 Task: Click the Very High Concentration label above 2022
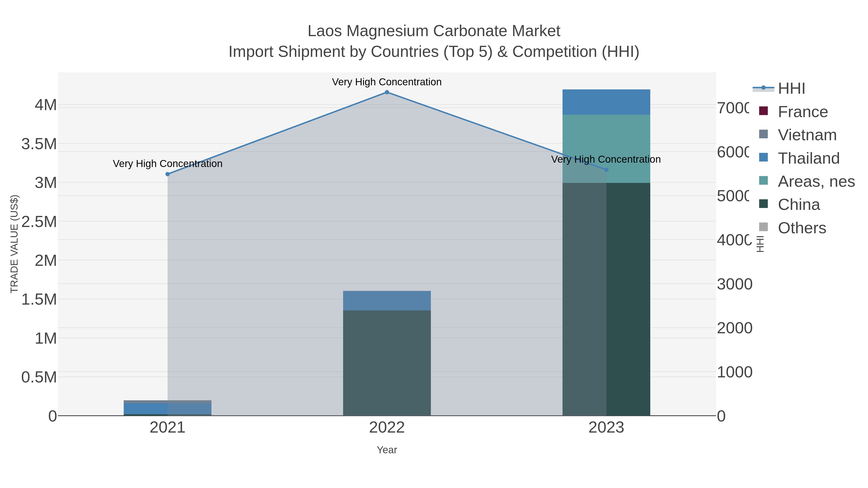click(387, 82)
